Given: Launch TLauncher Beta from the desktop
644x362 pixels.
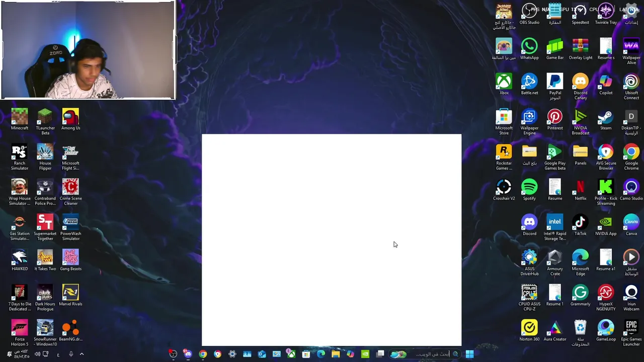Looking at the screenshot, I should [45, 122].
